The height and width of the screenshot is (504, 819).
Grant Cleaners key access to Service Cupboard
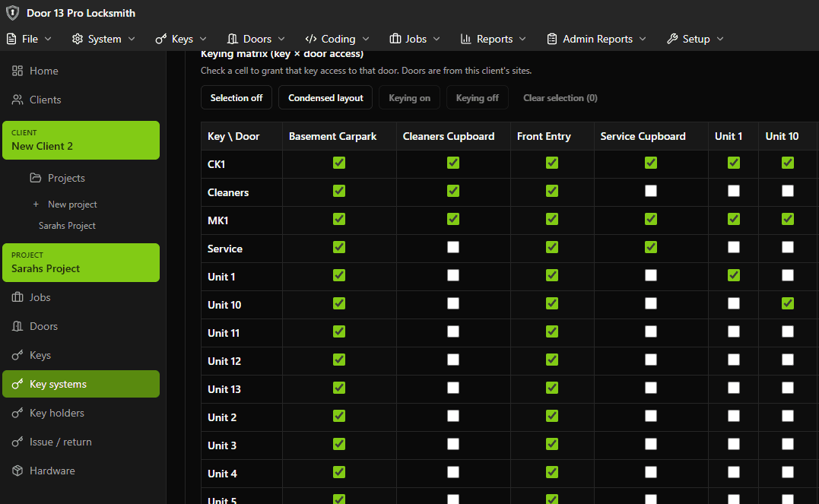coord(651,191)
